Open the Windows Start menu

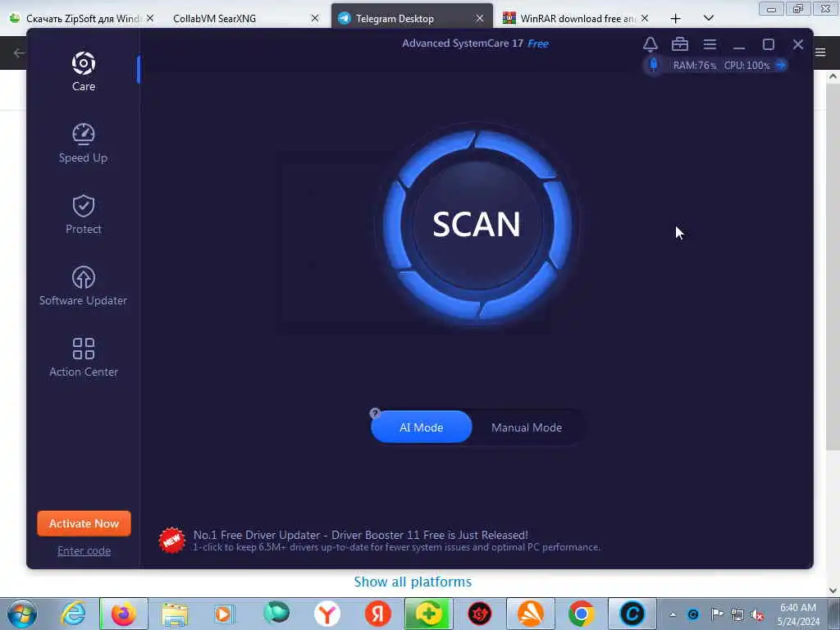tap(22, 614)
